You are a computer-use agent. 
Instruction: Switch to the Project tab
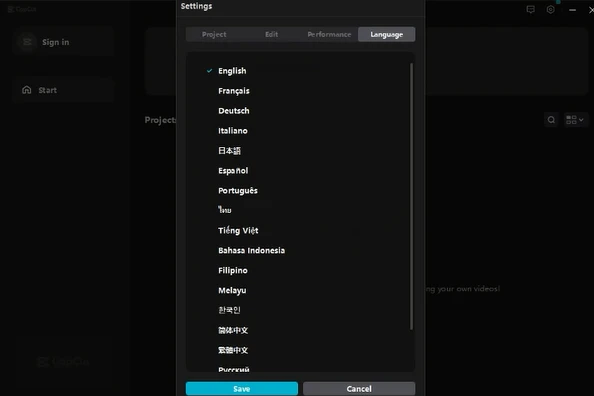[x=214, y=34]
